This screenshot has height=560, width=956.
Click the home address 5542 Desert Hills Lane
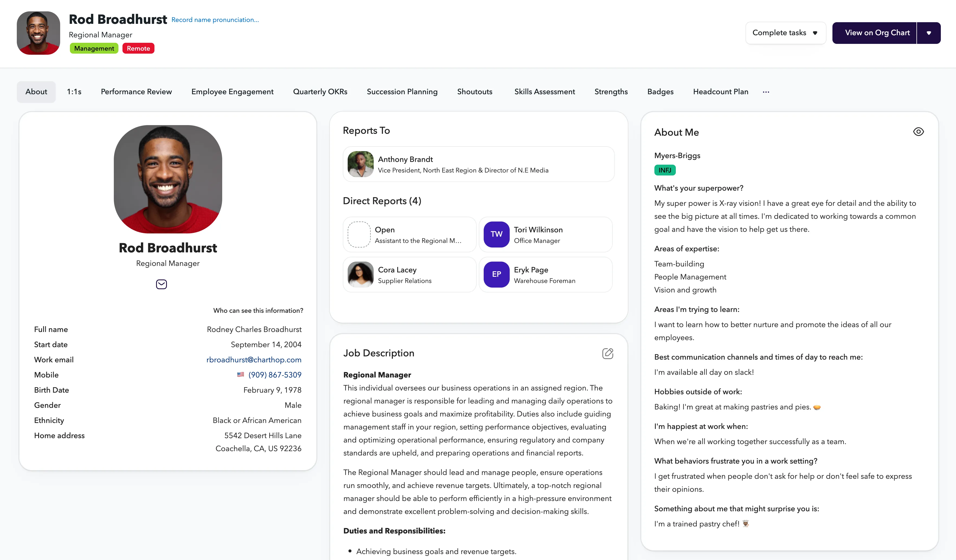coord(263,435)
